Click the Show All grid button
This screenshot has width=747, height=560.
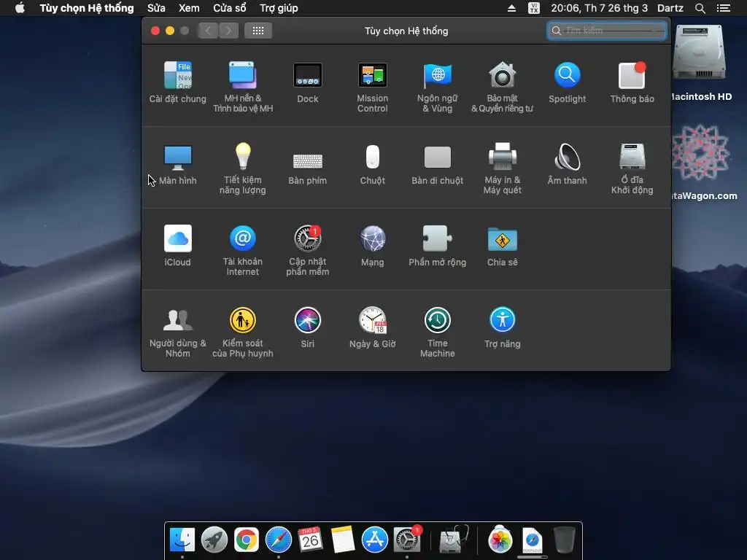(x=258, y=31)
